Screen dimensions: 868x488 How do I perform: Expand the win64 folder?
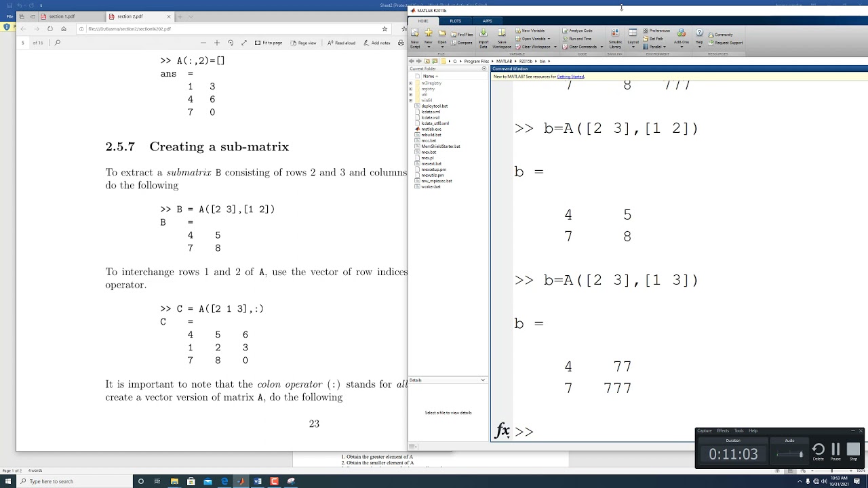410,100
